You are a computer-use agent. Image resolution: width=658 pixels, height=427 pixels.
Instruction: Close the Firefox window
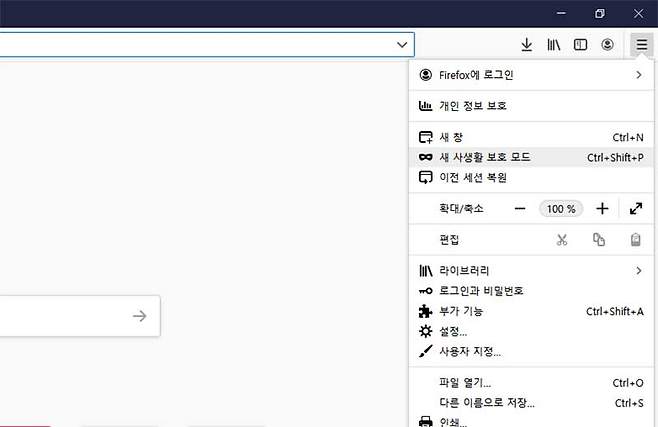click(638, 13)
